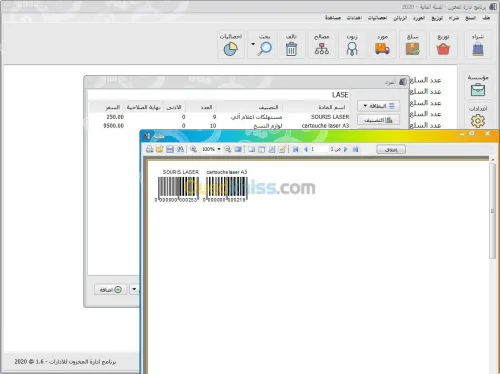Open the departments (مصالح) org chart icon

(x=322, y=45)
